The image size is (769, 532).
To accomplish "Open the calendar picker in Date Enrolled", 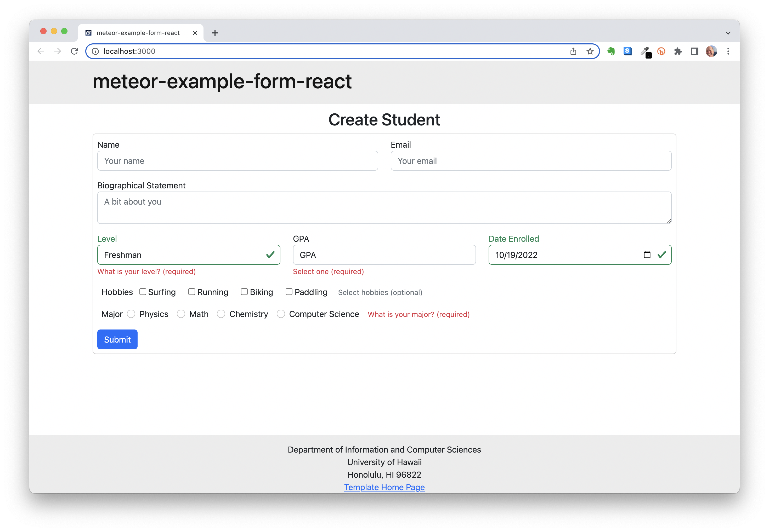I will pyautogui.click(x=647, y=255).
